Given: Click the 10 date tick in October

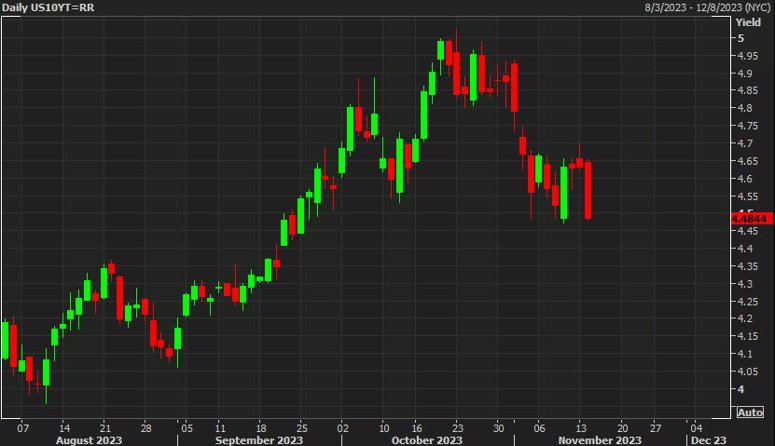Looking at the screenshot, I should click(x=384, y=428).
